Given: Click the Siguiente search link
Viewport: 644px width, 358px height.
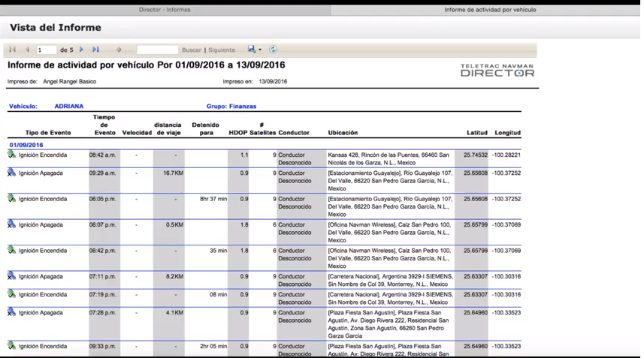Looking at the screenshot, I should pos(222,50).
